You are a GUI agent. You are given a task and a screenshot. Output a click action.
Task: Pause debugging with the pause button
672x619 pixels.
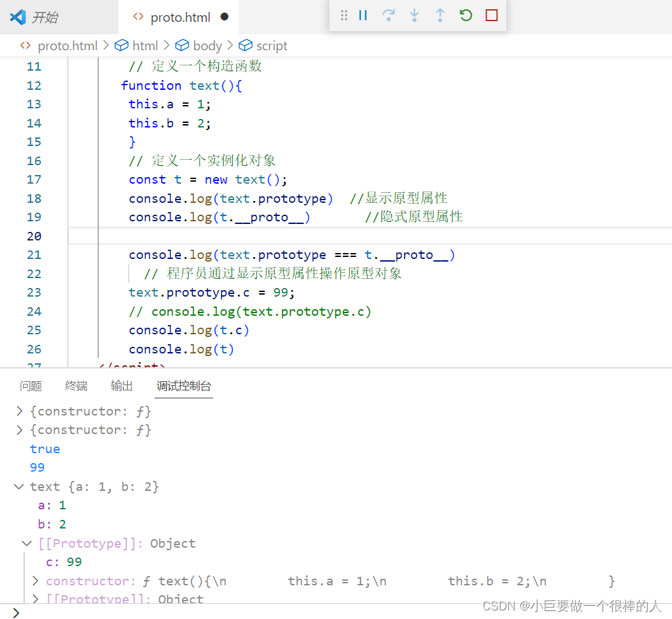point(362,15)
